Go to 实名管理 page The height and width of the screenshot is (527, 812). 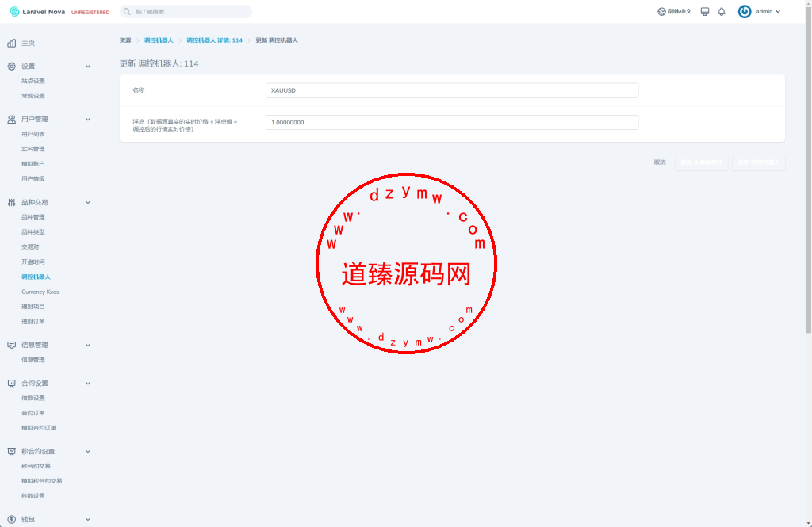[x=33, y=149]
